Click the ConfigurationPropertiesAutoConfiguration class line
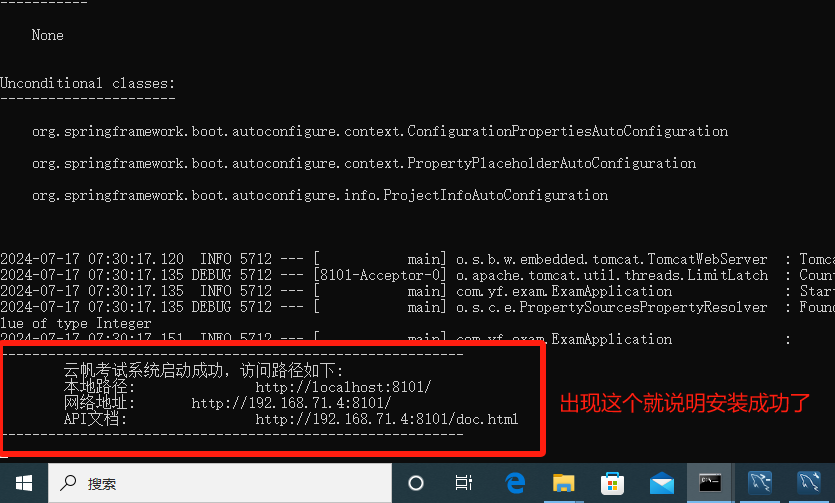This screenshot has height=503, width=835. tap(379, 131)
